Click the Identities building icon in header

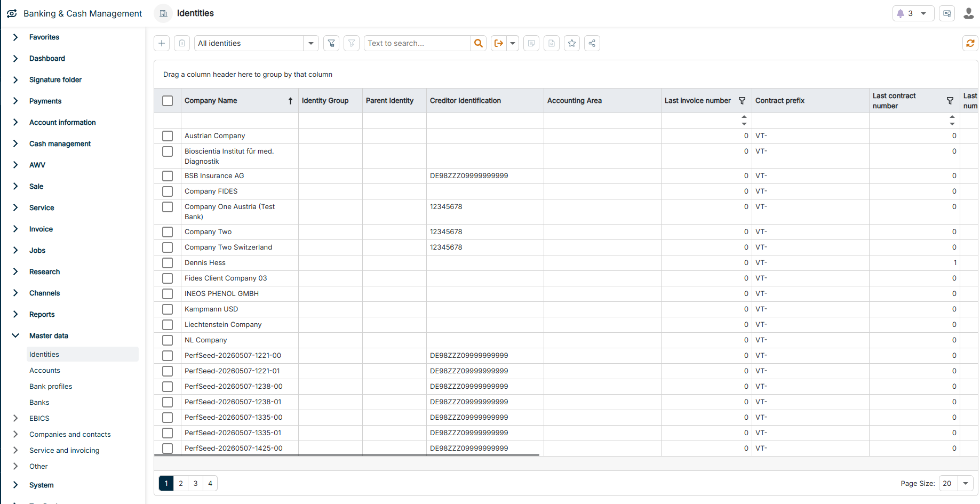click(164, 13)
